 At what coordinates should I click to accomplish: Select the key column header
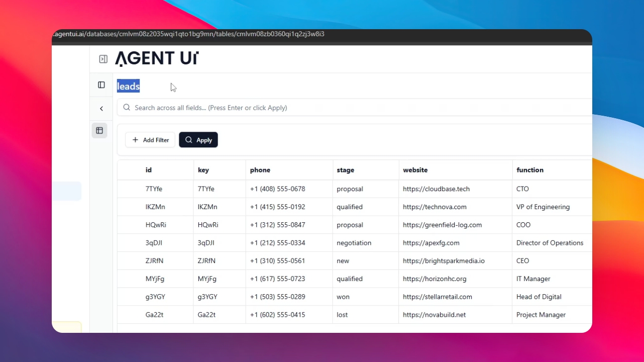tap(203, 170)
